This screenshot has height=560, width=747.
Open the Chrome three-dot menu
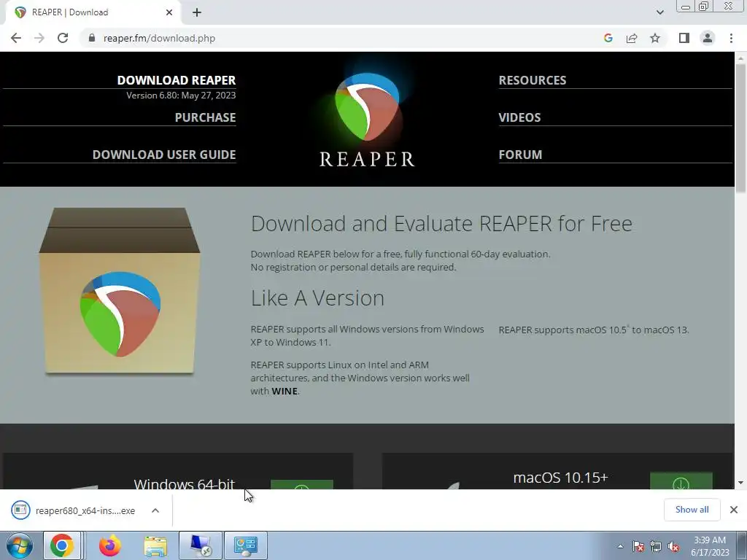coord(731,38)
